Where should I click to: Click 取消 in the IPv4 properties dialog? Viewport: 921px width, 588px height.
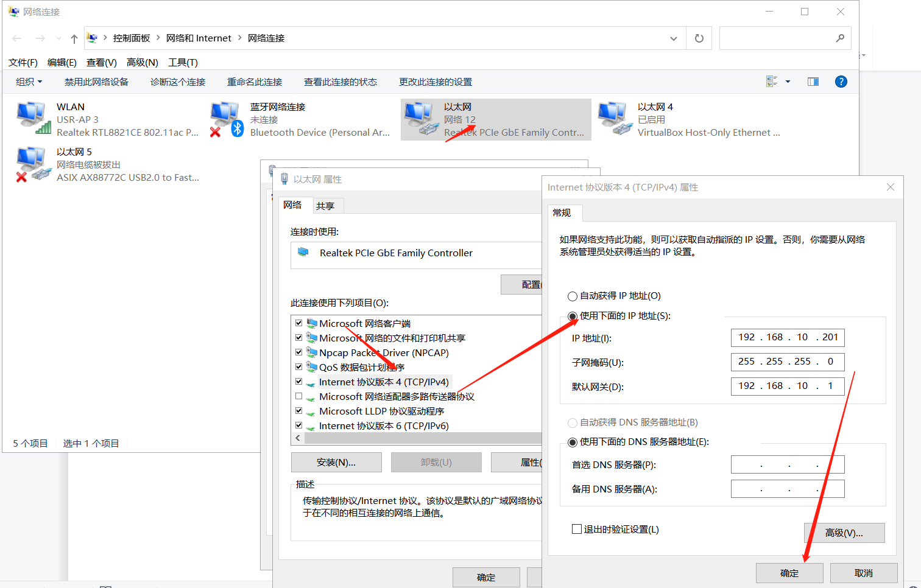point(864,573)
